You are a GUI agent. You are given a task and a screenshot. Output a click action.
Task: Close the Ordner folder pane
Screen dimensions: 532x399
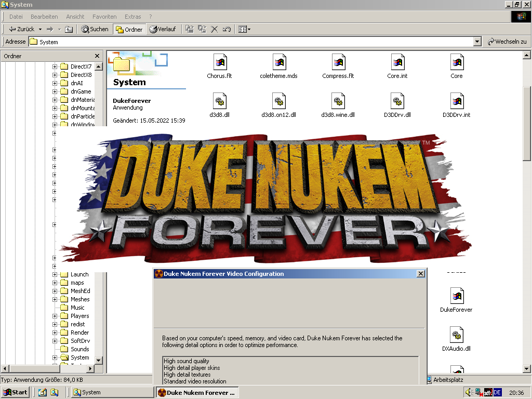click(97, 56)
